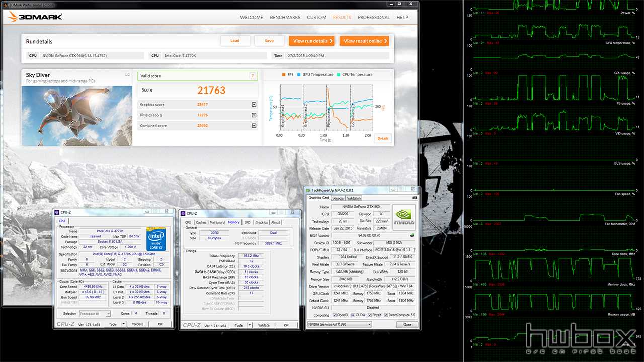Click the BIOS save chip icon in GPU-Z
Viewport: 644px width, 362px height.
(x=413, y=235)
